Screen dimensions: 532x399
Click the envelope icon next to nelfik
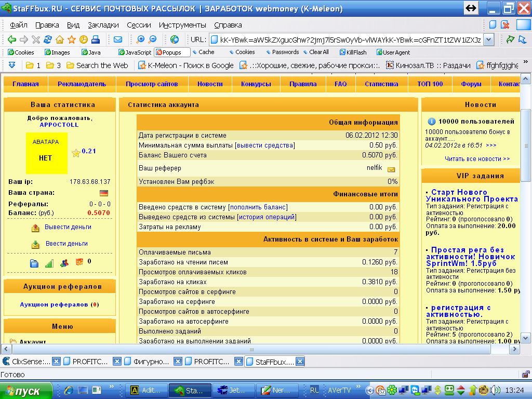pos(391,169)
